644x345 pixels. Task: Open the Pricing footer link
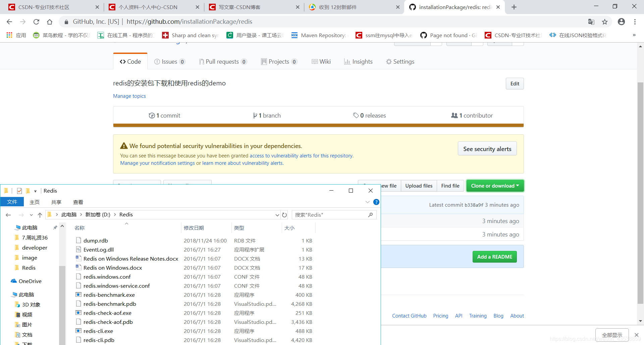pos(440,316)
